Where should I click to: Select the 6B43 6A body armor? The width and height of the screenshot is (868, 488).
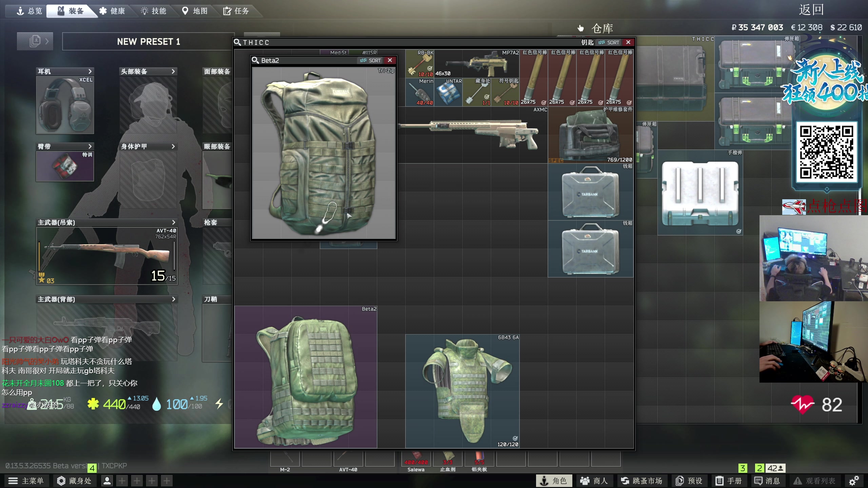tap(462, 391)
